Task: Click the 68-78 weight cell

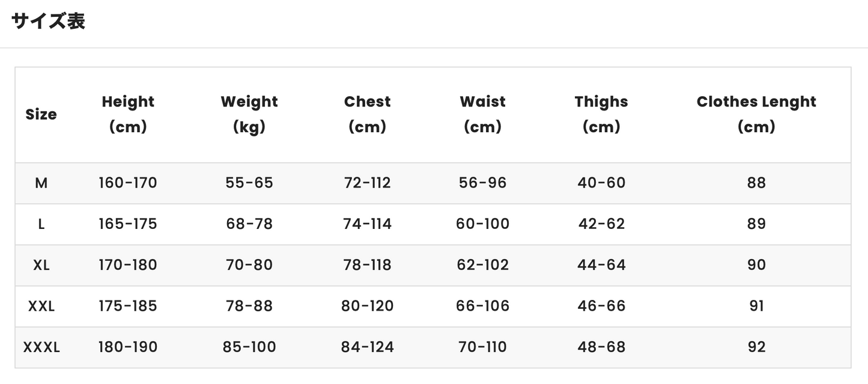Action: pyautogui.click(x=249, y=224)
